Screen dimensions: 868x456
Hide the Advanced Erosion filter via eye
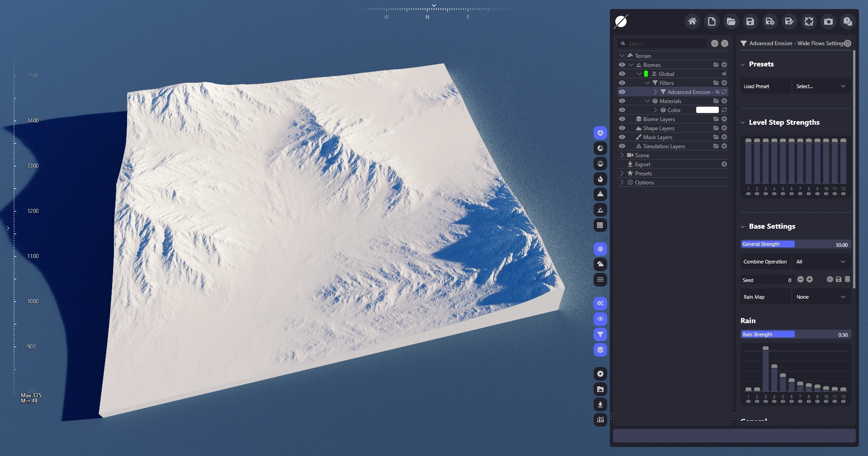[622, 92]
